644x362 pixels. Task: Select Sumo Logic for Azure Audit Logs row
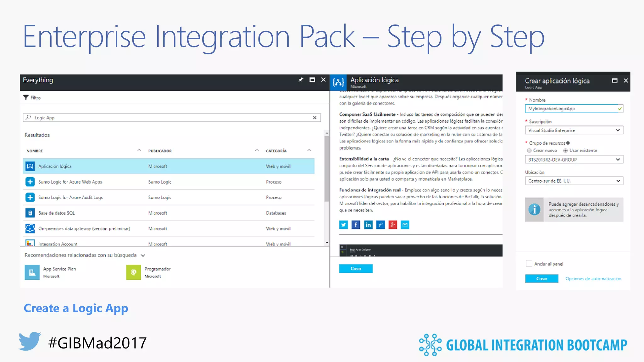point(169,197)
